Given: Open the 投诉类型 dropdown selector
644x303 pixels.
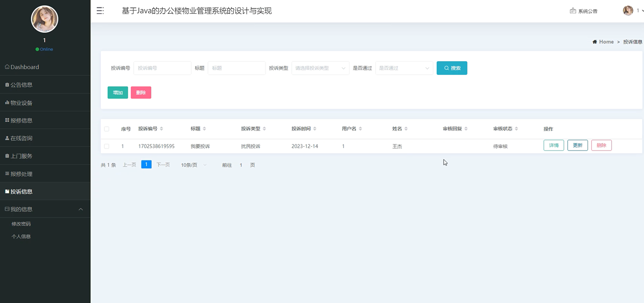Looking at the screenshot, I should (x=320, y=68).
